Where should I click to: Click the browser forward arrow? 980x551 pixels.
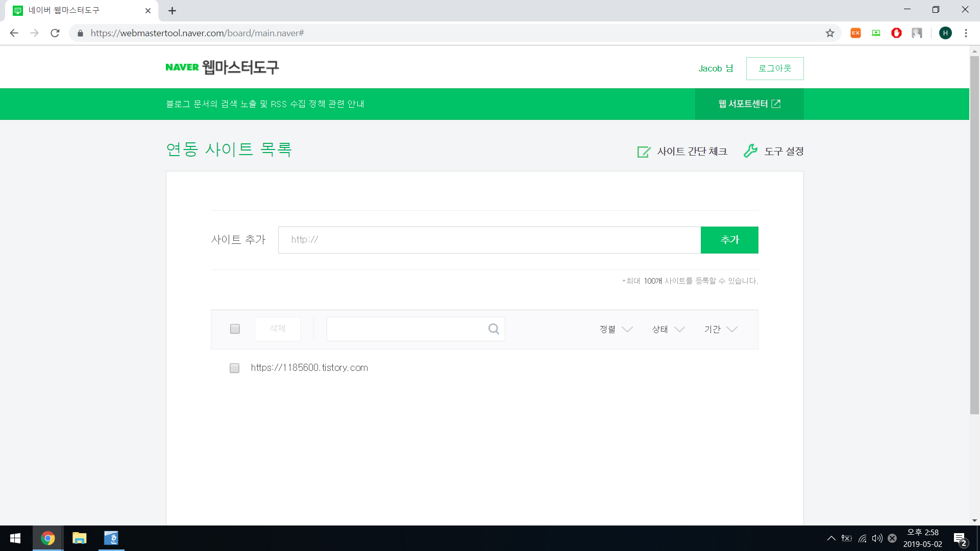tap(34, 33)
